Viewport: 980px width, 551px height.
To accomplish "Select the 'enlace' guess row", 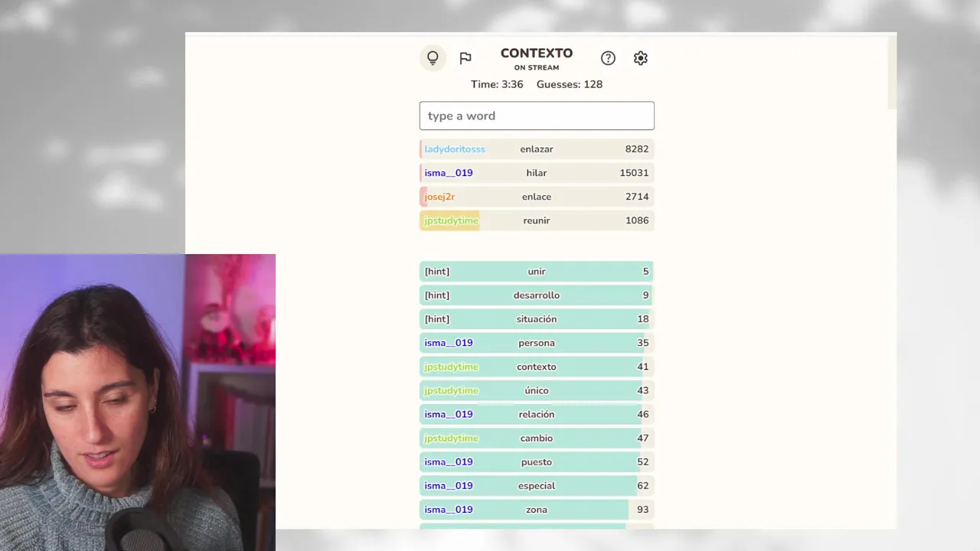I will pyautogui.click(x=537, y=197).
